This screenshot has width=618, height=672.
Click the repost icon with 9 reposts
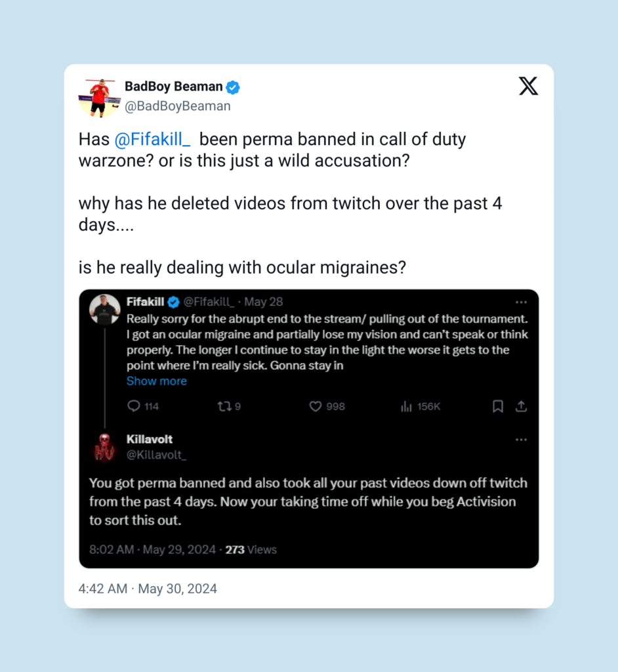point(224,406)
